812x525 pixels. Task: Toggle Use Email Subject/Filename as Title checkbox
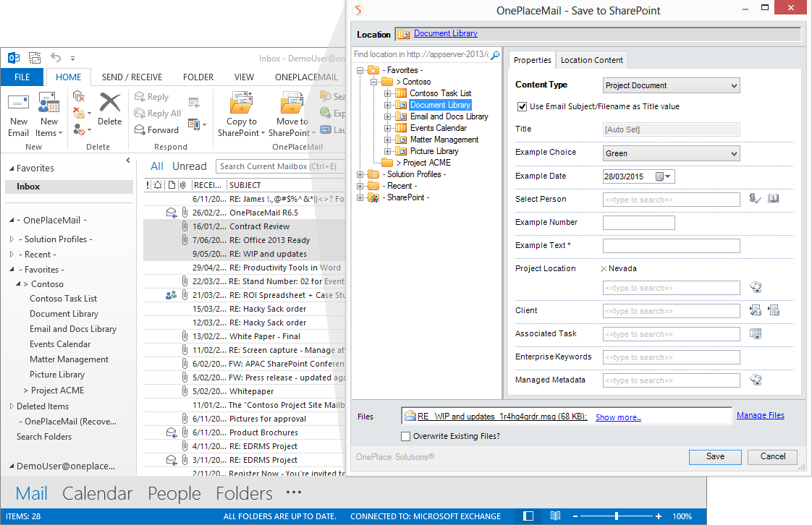[522, 106]
